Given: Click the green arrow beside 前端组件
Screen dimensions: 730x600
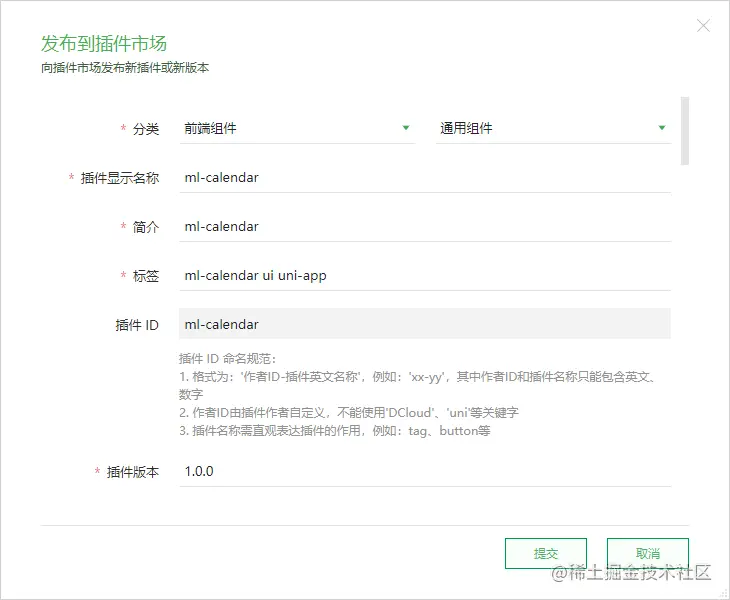Looking at the screenshot, I should coord(405,128).
